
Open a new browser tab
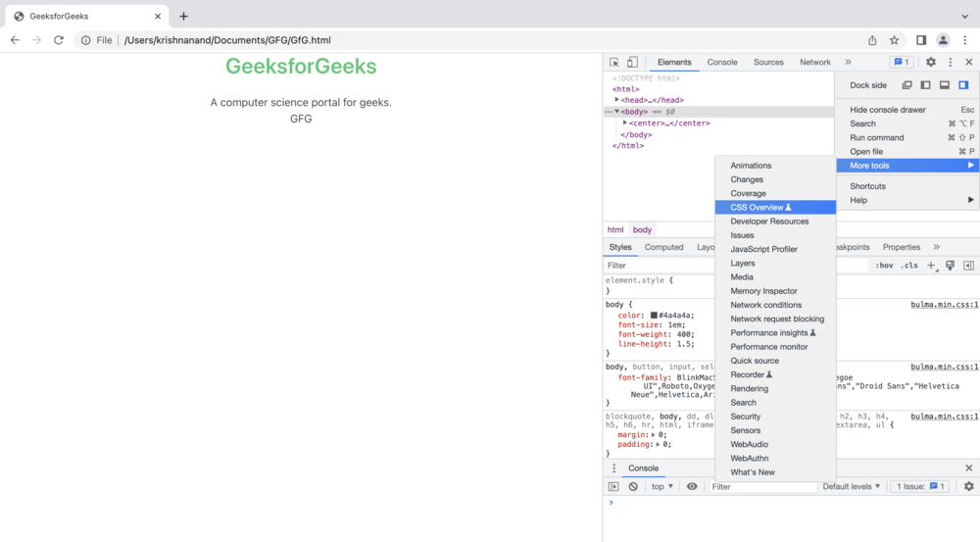184,17
